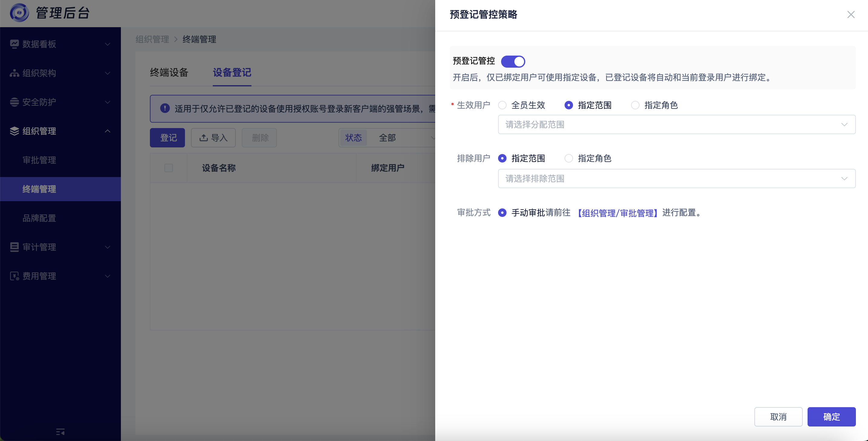The height and width of the screenshot is (441, 868).
Task: Click the 绑定用户 column header
Action: coord(387,168)
